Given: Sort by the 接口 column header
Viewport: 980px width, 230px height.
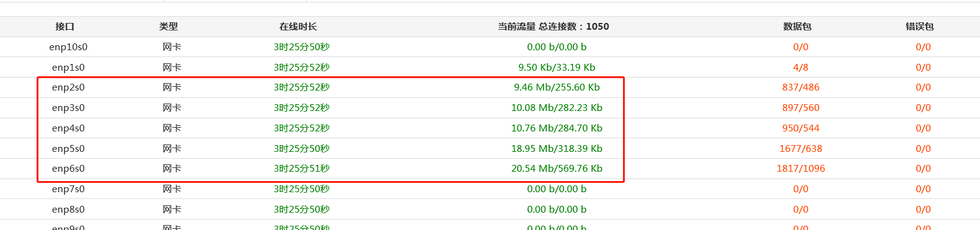Looking at the screenshot, I should coord(65,27).
